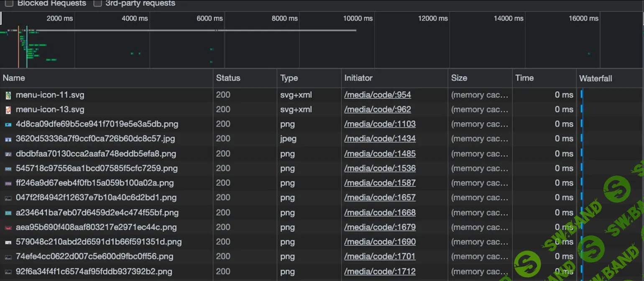This screenshot has height=281, width=644.
Task: Toggle the 3rd-party requests checkbox
Action: [97, 3]
